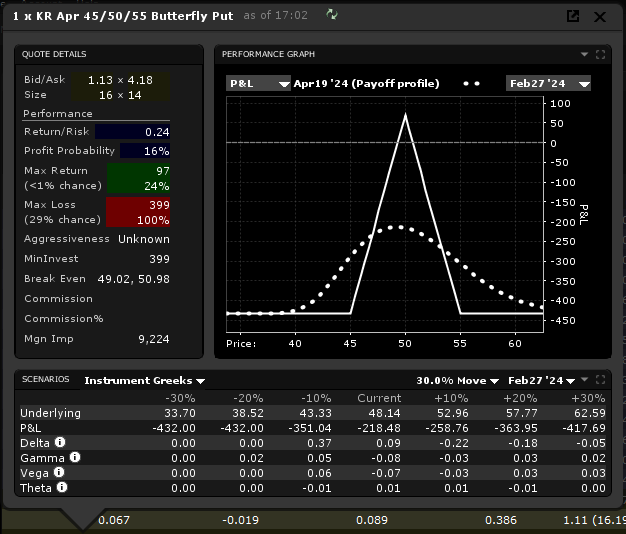The image size is (626, 534).
Task: Maximize the Scenarios panel
Action: pyautogui.click(x=600, y=380)
